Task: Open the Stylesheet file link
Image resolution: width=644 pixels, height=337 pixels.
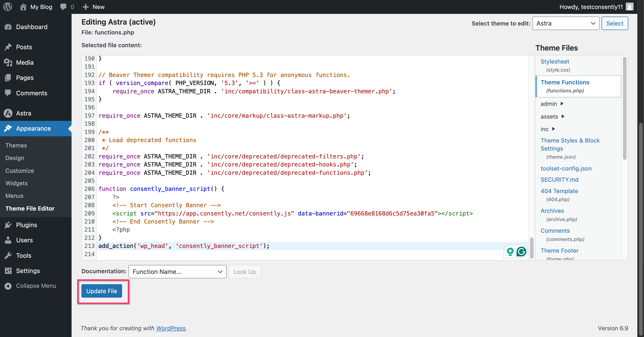Action: pyautogui.click(x=555, y=62)
